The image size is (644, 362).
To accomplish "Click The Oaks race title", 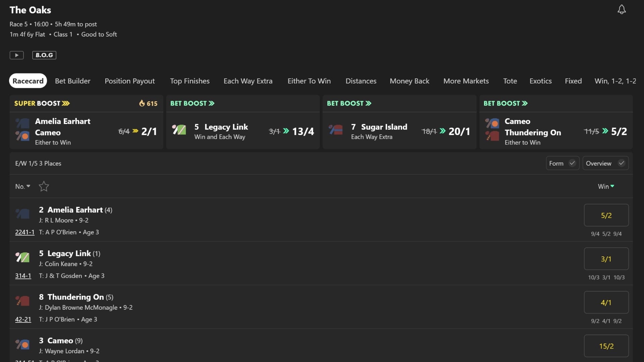I will [30, 10].
